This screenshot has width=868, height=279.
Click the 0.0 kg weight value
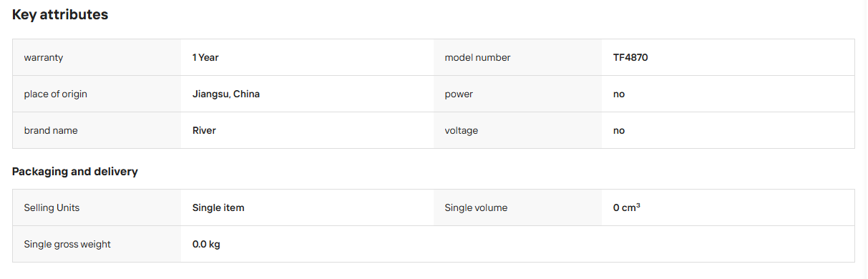click(206, 244)
